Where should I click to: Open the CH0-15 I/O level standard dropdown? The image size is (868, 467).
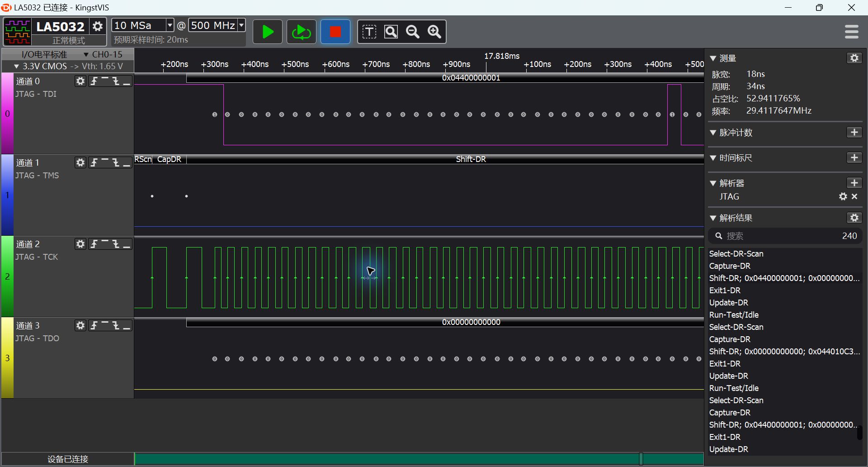103,54
